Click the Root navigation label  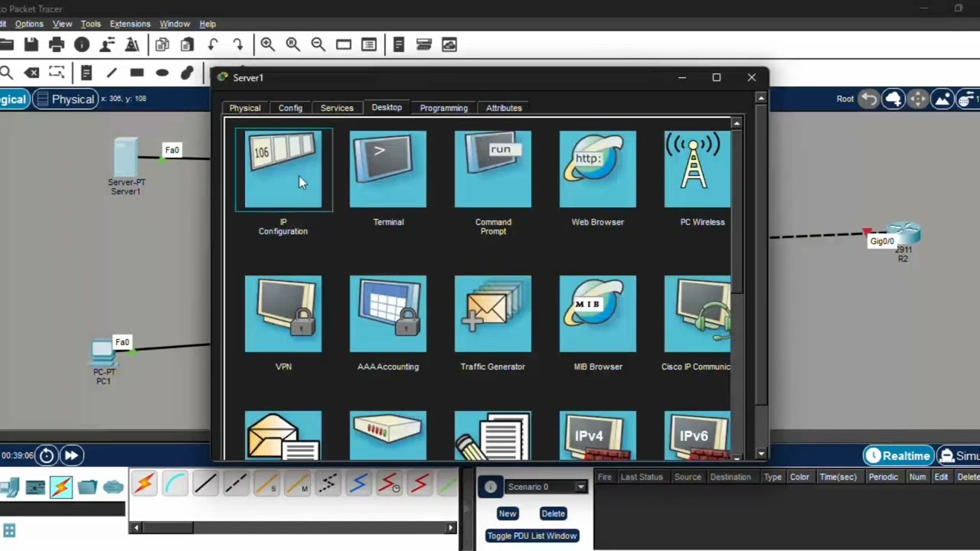click(x=845, y=99)
